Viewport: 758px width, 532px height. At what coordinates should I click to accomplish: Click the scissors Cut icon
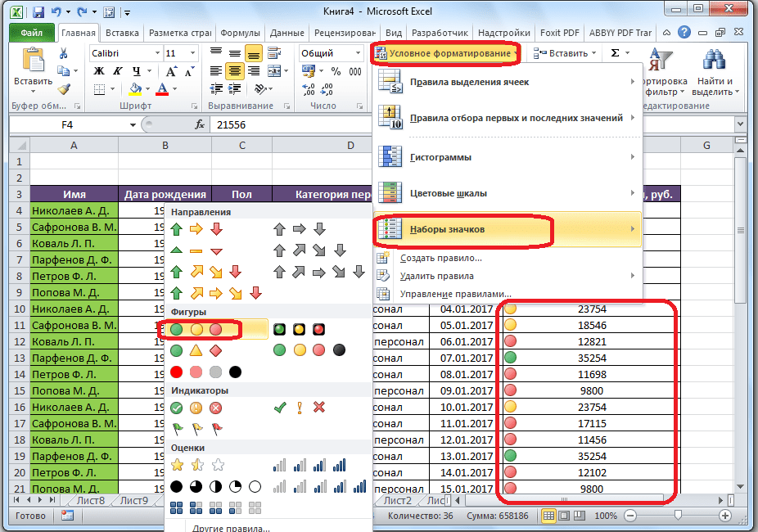(x=64, y=53)
